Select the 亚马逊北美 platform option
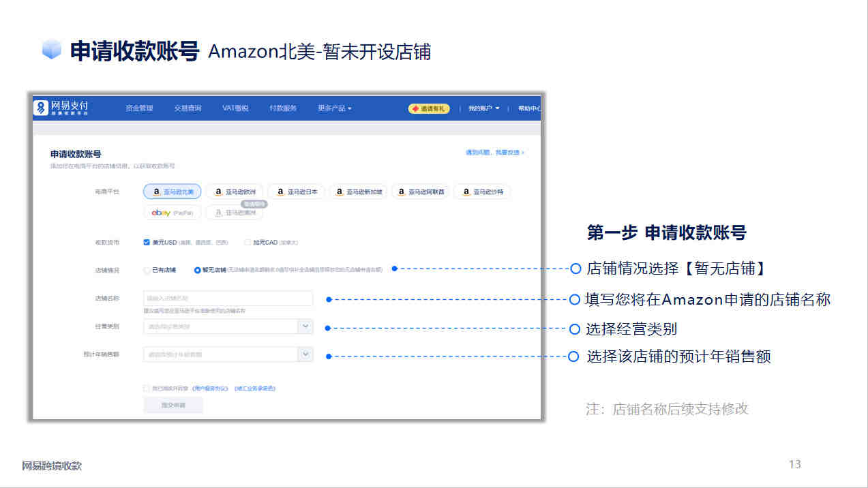 173,192
